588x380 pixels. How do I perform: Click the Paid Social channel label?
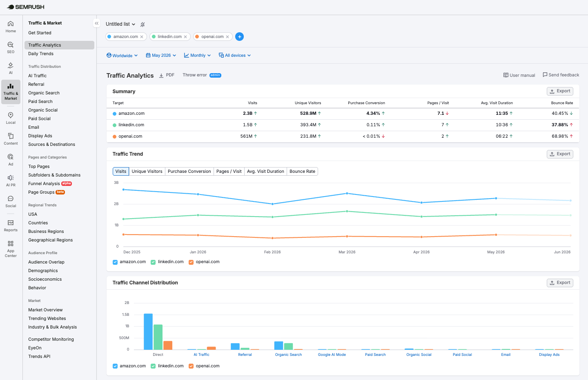coord(462,355)
